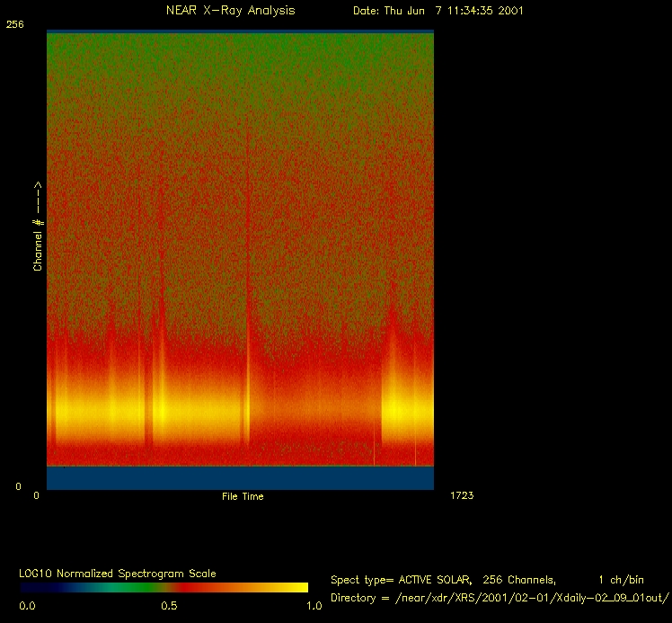Click the blue band below the spectrogram data

tap(240, 477)
